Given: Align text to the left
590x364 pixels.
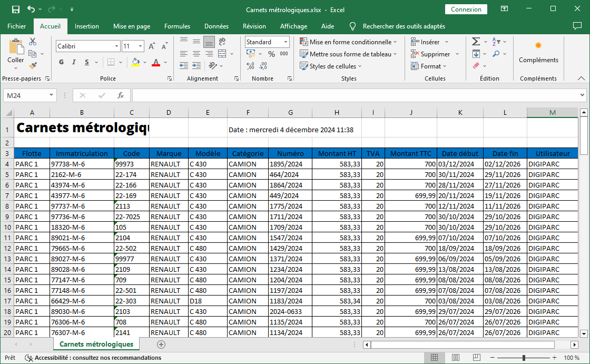Looking at the screenshot, I should point(184,54).
